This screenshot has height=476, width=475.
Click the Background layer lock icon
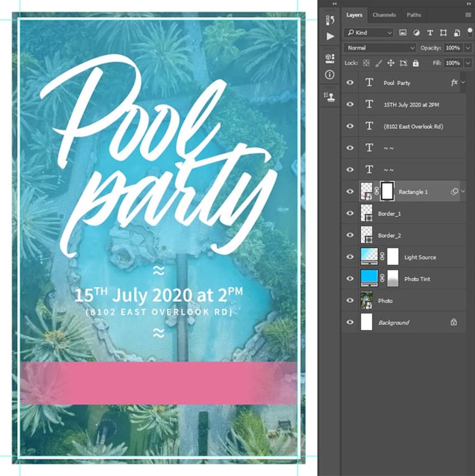pyautogui.click(x=453, y=322)
